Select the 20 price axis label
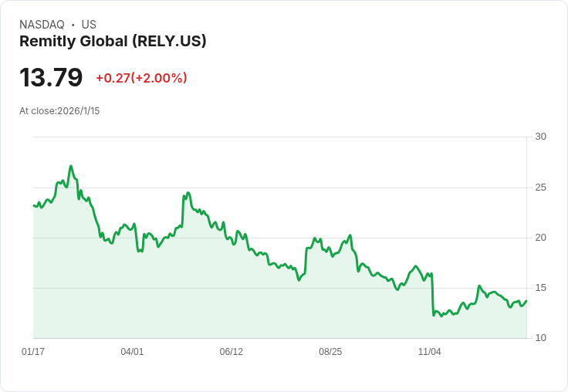Viewport: 568px width, 392px height. [540, 238]
